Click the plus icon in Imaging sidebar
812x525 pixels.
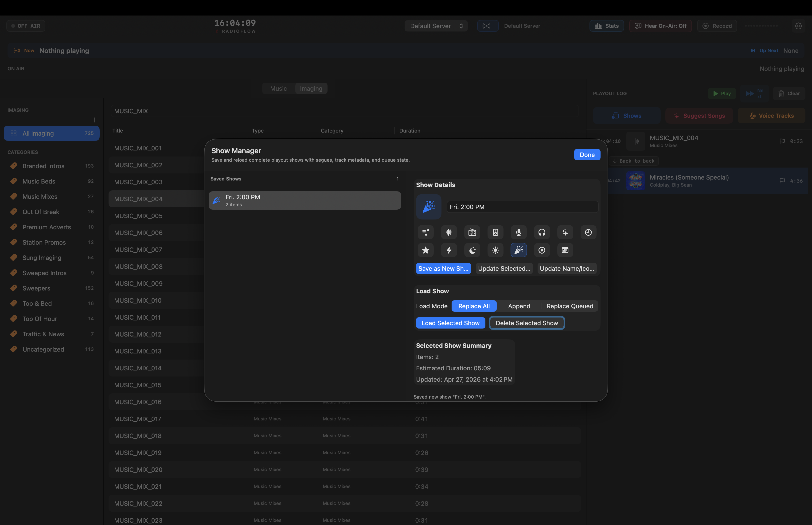[x=94, y=120]
